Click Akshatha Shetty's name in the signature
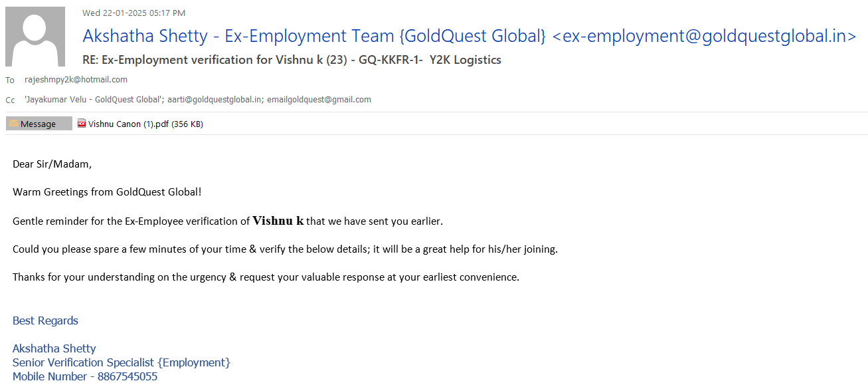The height and width of the screenshot is (389, 868). coord(54,348)
